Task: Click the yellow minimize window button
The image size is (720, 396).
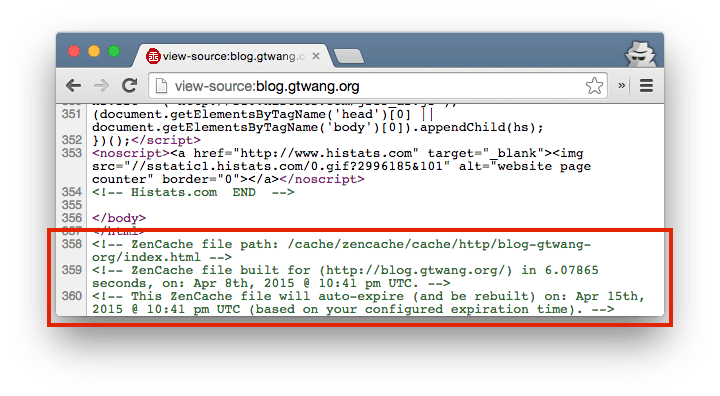Action: tap(94, 51)
